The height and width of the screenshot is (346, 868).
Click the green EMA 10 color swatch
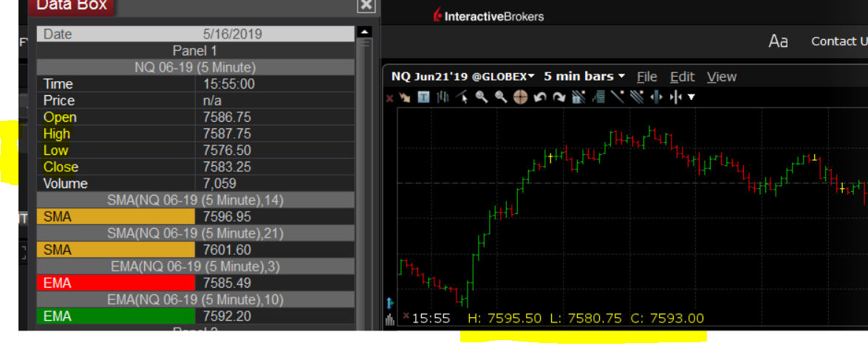(116, 316)
